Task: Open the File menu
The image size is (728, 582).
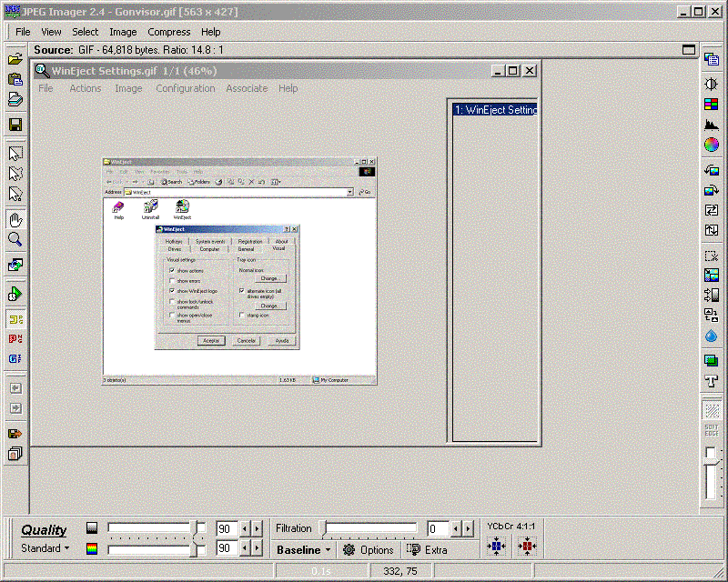Action: [x=23, y=32]
